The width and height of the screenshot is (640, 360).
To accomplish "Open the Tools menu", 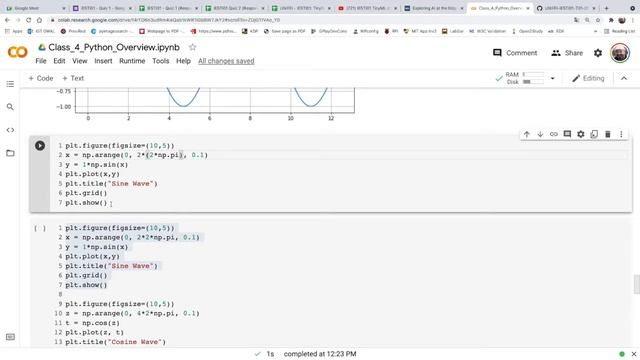I will tap(160, 61).
